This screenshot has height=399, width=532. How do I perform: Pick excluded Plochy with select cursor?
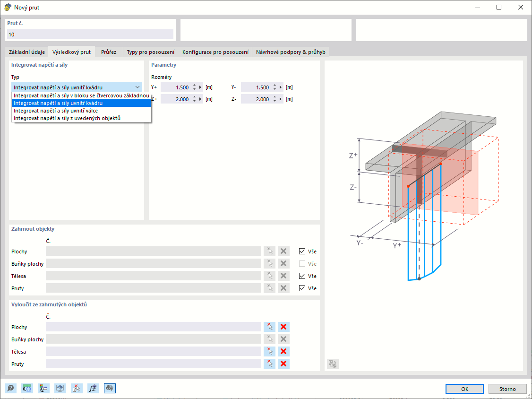coord(270,327)
